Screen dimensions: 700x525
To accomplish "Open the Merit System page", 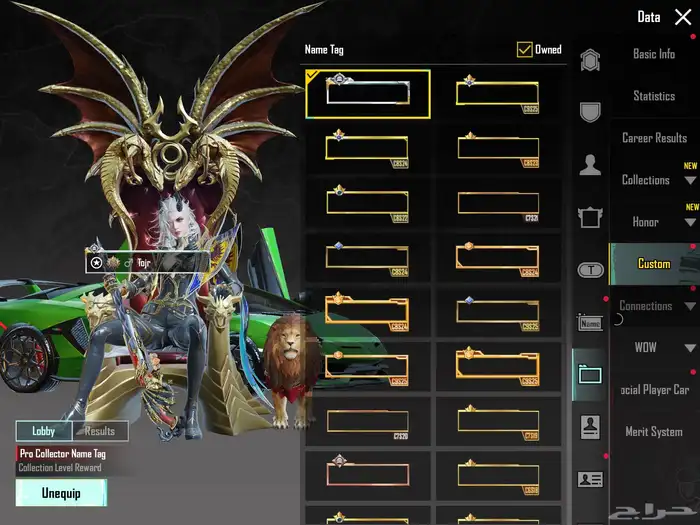I will pos(654,432).
